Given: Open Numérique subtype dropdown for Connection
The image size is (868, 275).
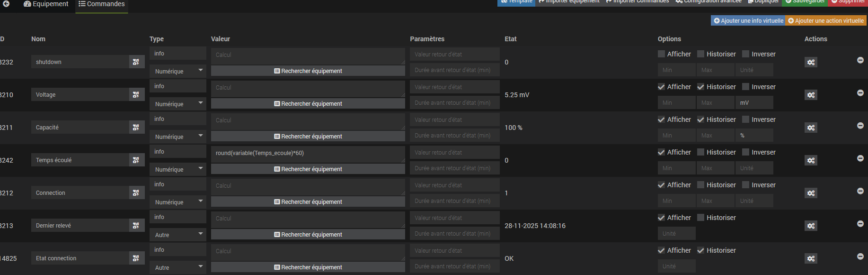Looking at the screenshot, I should [x=178, y=202].
